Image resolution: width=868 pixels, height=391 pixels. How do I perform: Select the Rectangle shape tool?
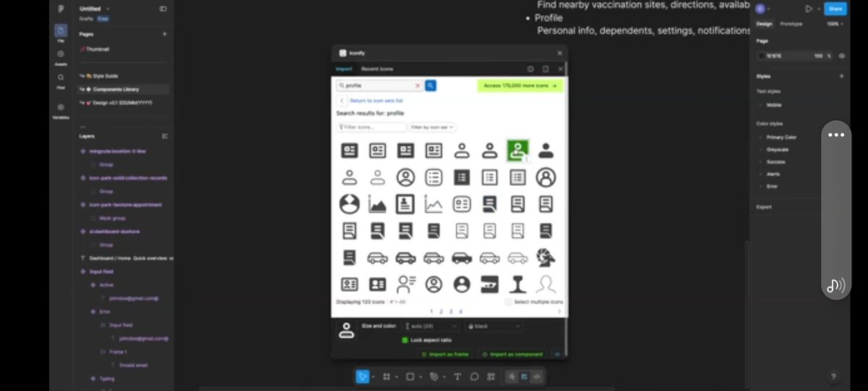410,377
